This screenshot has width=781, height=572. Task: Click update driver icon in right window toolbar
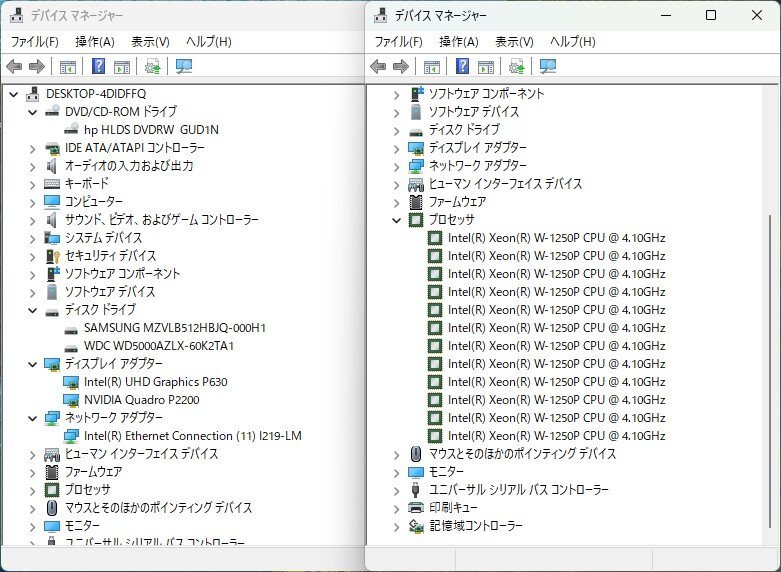[517, 66]
